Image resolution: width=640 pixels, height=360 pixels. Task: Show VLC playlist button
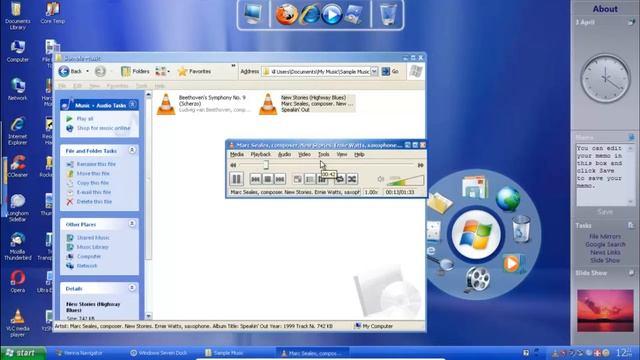point(310,179)
